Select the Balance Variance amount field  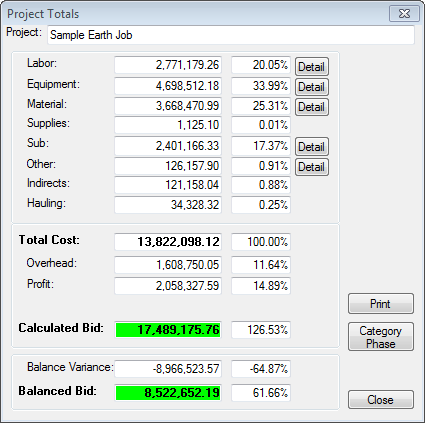pyautogui.click(x=168, y=369)
